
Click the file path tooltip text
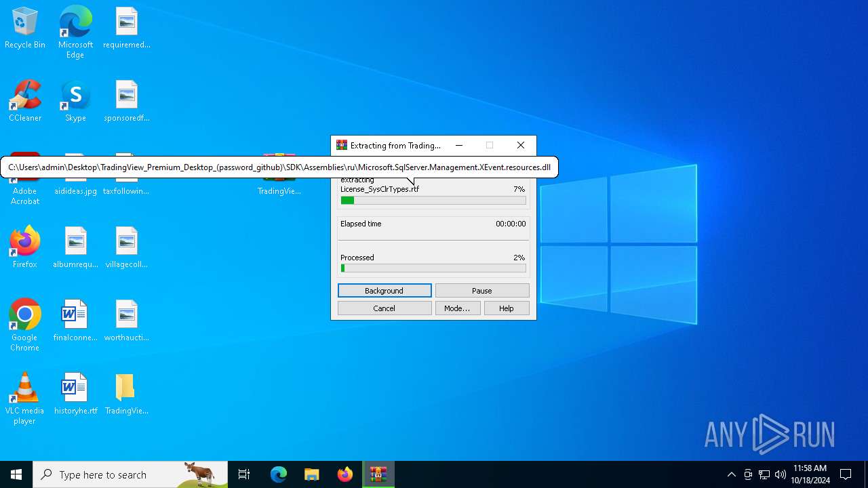coord(279,167)
